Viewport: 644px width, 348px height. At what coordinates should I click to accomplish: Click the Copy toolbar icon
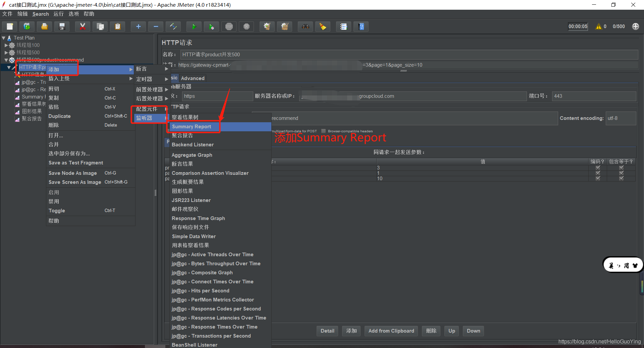100,26
